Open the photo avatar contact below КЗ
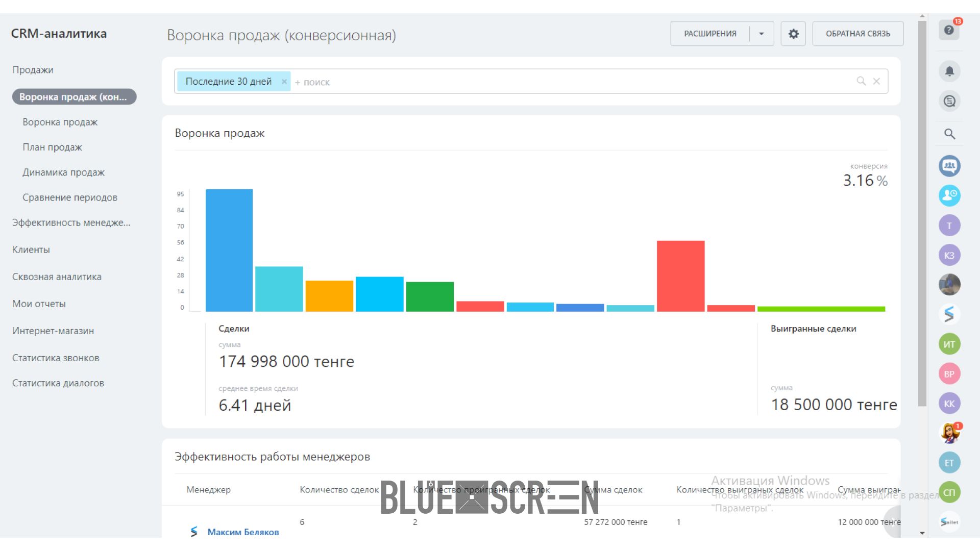Image resolution: width=980 pixels, height=551 pixels. (x=949, y=285)
